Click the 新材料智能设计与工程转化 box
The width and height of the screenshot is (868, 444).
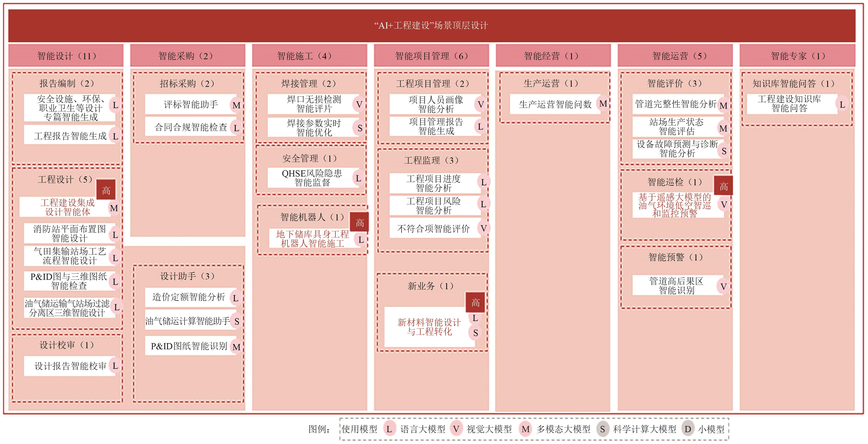tap(429, 327)
